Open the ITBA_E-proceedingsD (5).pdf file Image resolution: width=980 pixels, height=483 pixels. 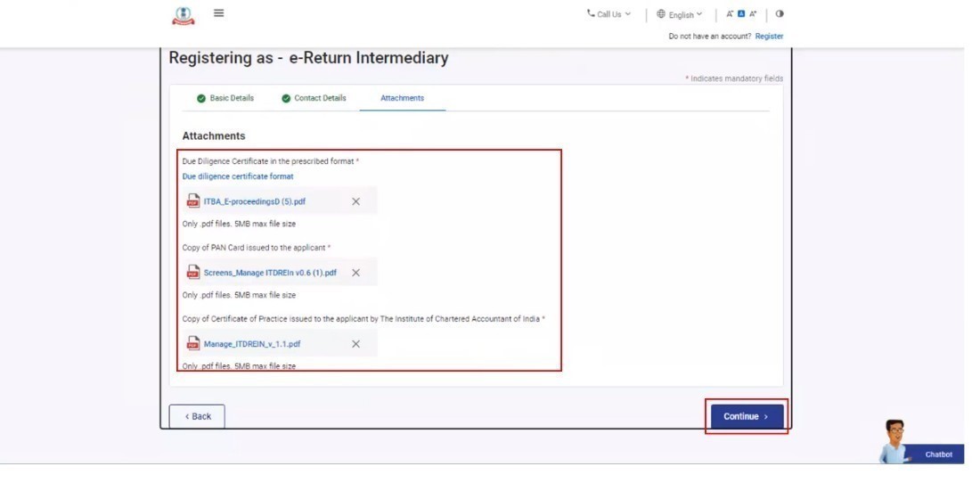click(x=254, y=201)
